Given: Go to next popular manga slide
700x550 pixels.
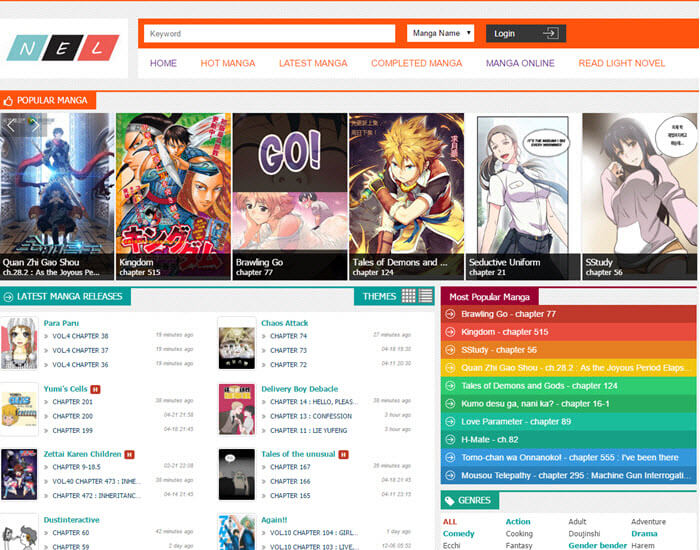Looking at the screenshot, I should [x=36, y=125].
